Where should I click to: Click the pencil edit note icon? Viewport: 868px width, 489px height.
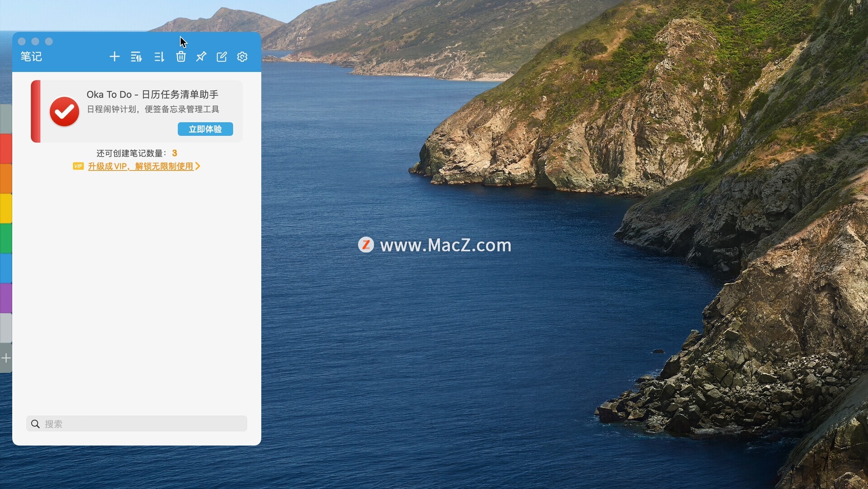(222, 57)
